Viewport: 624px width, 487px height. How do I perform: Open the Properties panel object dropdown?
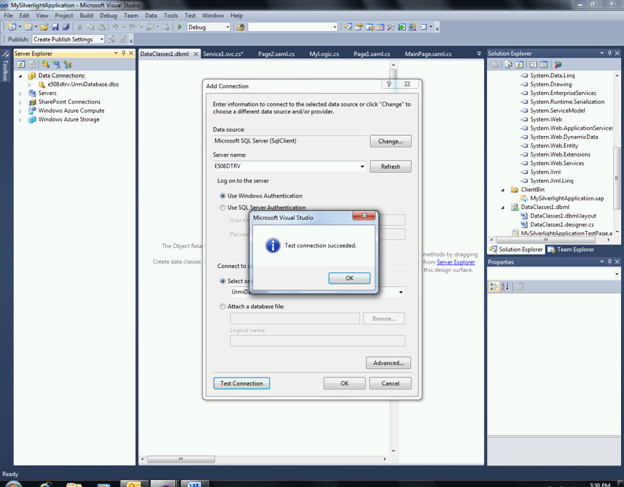point(616,274)
